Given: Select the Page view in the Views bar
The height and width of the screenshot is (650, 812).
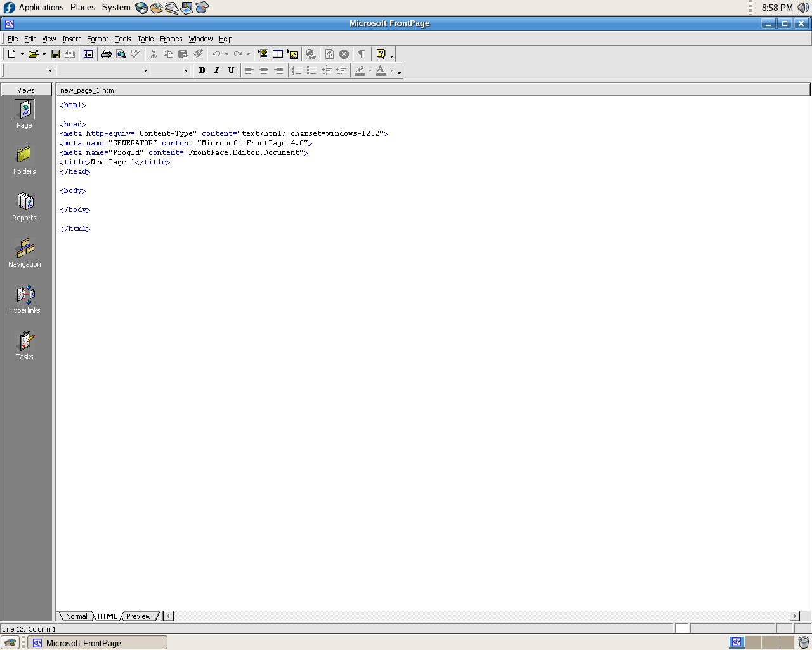Looking at the screenshot, I should click(24, 114).
